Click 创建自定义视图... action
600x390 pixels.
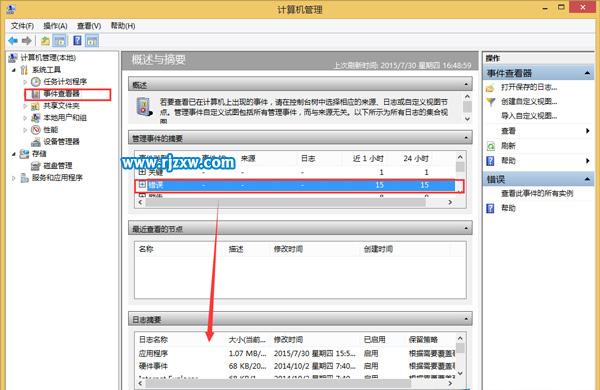[x=529, y=102]
